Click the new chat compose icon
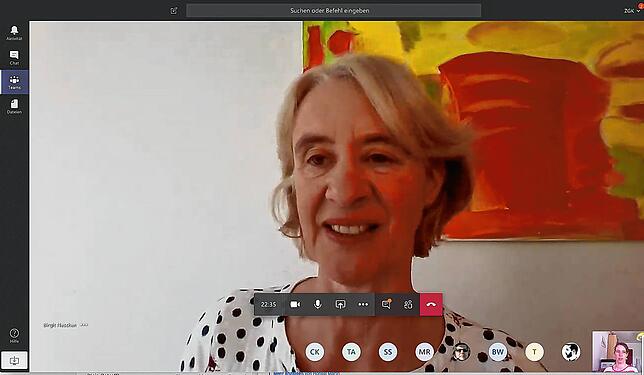This screenshot has height=375, width=644. click(174, 11)
